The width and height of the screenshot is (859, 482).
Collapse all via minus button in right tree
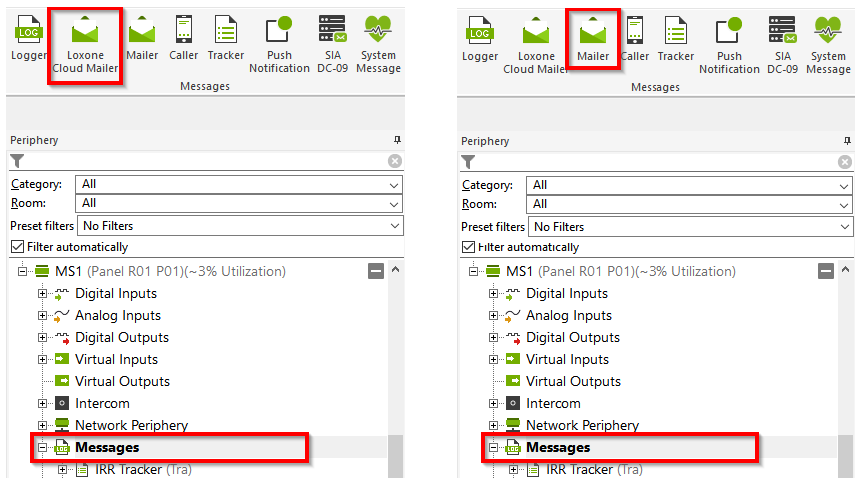[826, 271]
